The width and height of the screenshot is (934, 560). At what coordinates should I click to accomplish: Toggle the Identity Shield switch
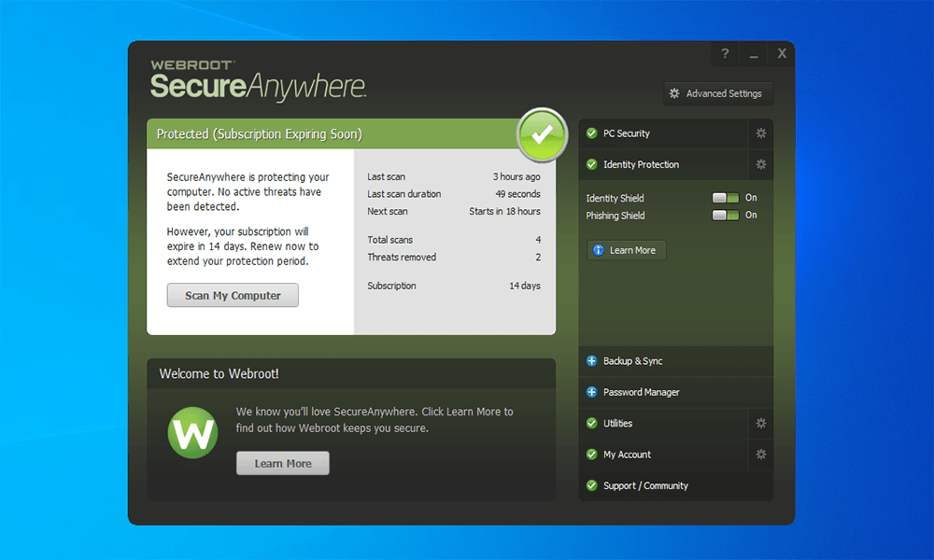click(x=726, y=198)
